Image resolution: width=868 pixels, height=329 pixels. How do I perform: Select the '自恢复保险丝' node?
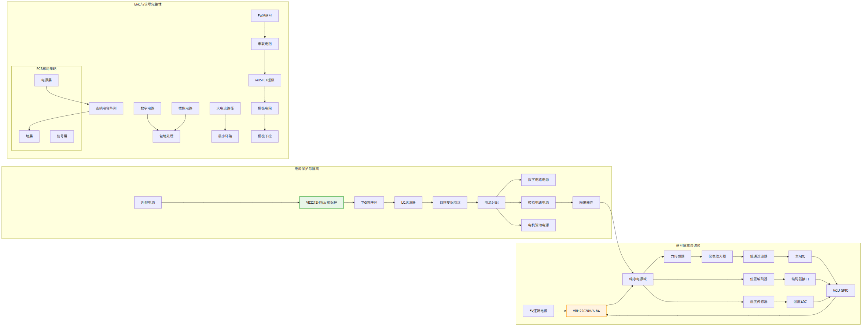[450, 203]
